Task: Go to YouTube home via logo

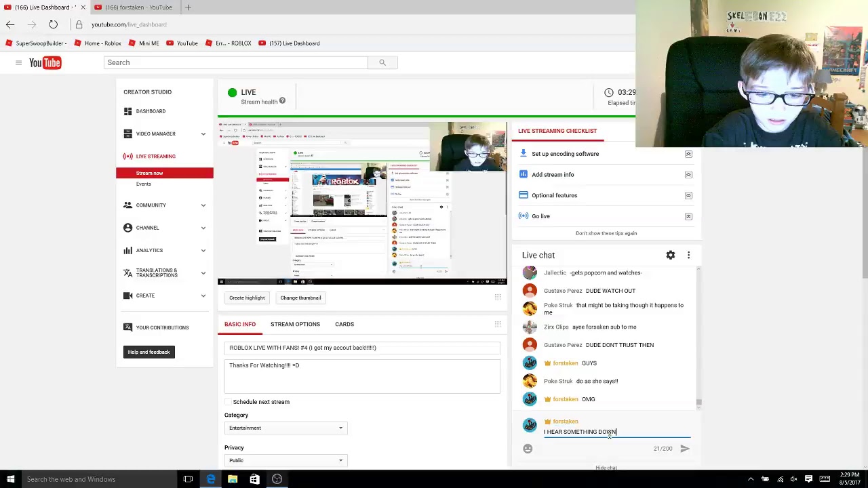Action: tap(45, 62)
